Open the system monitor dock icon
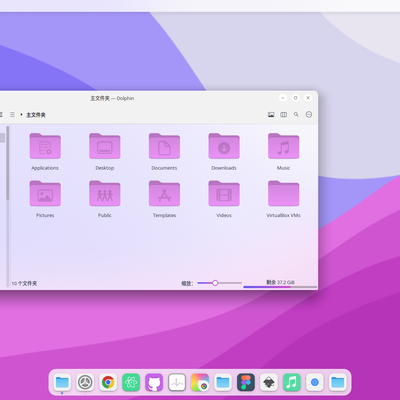Screen dimensions: 400x400 [x=177, y=382]
